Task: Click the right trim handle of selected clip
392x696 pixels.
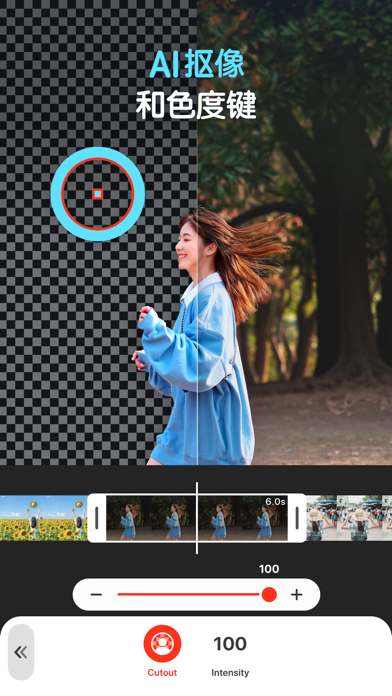Action: (297, 518)
